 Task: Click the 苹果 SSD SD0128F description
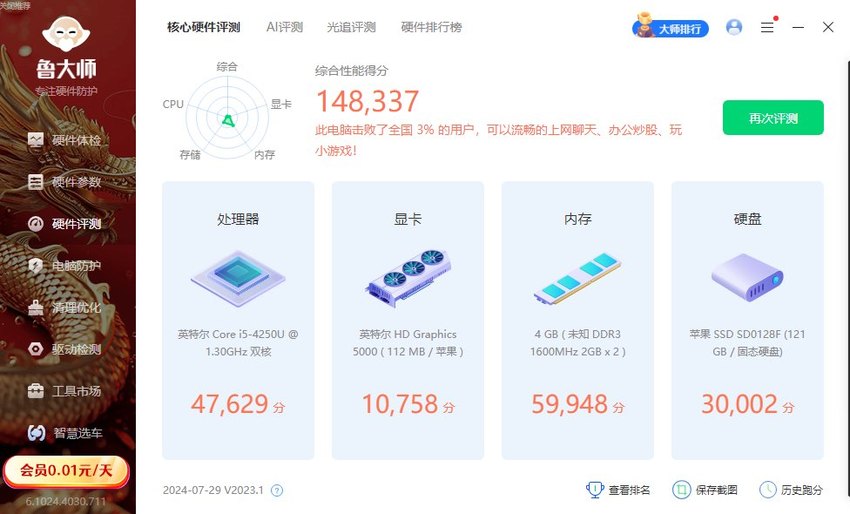click(748, 343)
